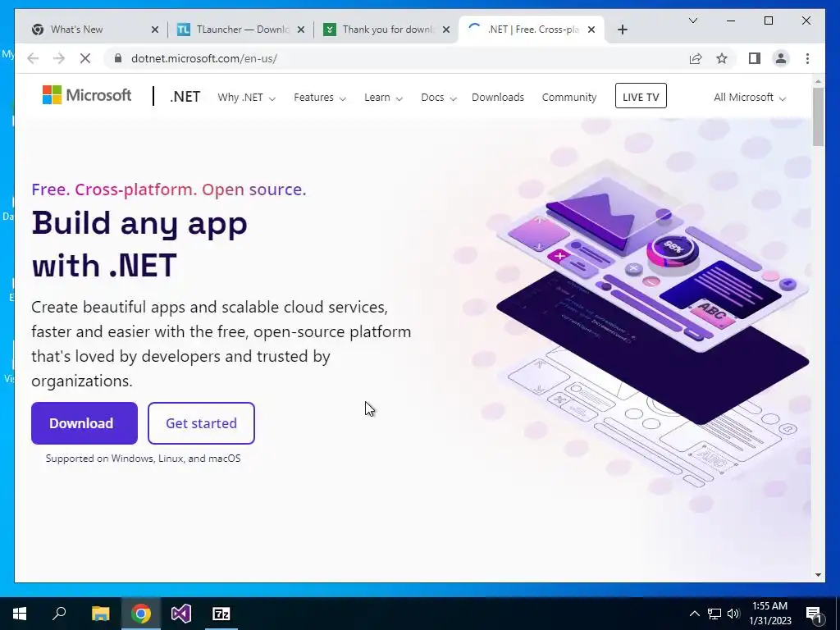Open Community nav link
The width and height of the screenshot is (840, 630).
(x=569, y=98)
